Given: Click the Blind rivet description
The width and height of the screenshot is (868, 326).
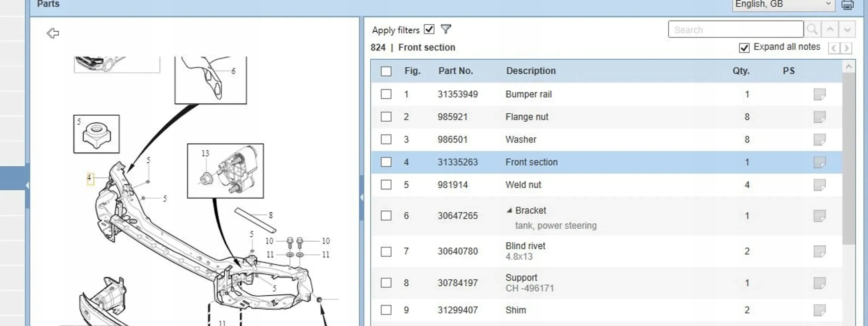Looking at the screenshot, I should (525, 246).
